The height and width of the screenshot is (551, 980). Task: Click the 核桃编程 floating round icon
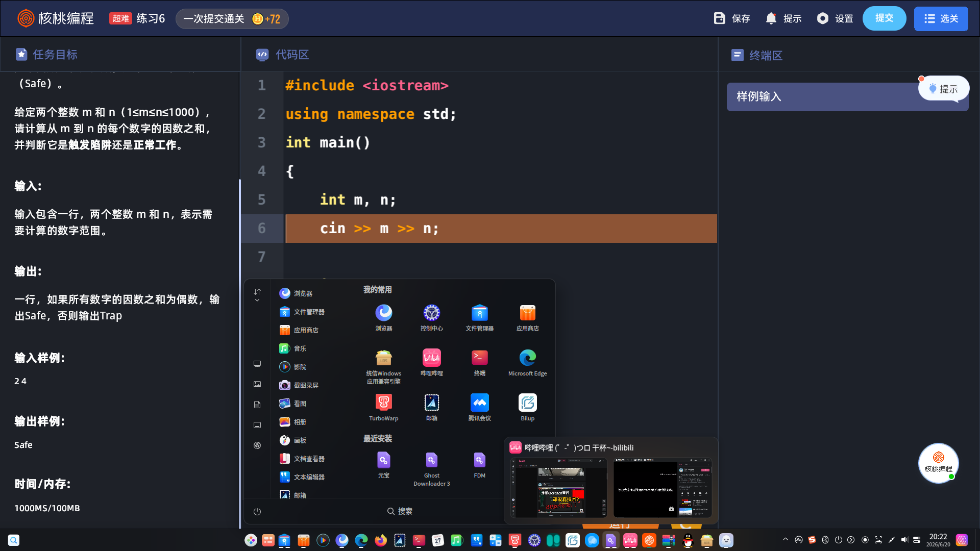(x=938, y=463)
